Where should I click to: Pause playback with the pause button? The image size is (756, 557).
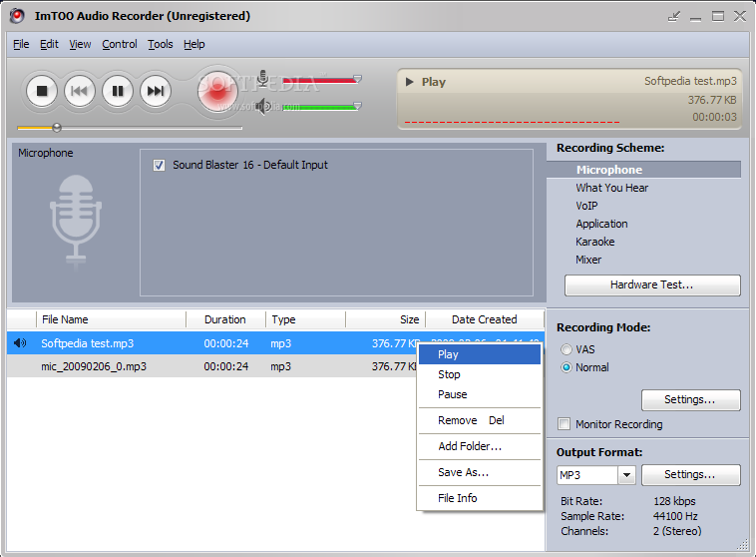tap(118, 91)
